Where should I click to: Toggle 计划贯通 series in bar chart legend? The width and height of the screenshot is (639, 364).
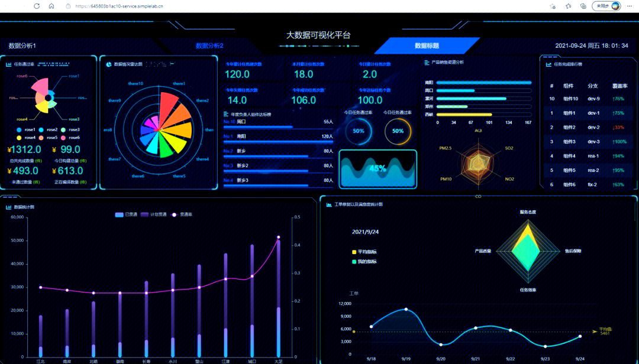coord(153,214)
